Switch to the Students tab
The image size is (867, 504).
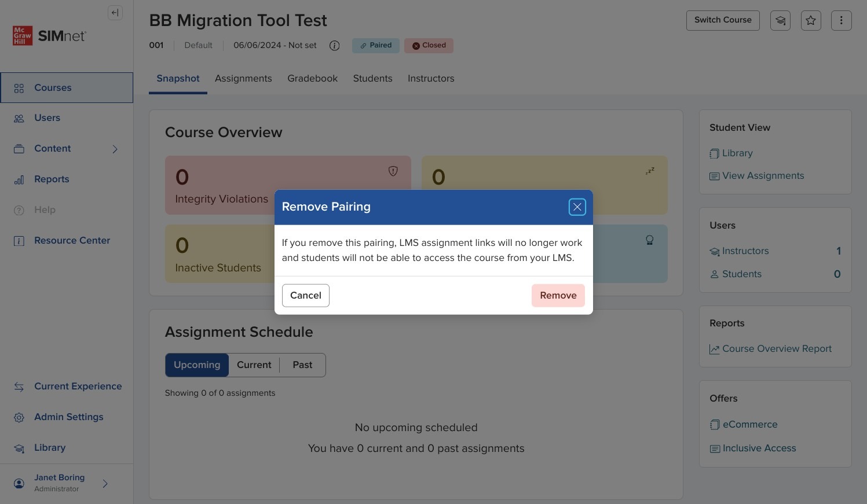point(372,79)
